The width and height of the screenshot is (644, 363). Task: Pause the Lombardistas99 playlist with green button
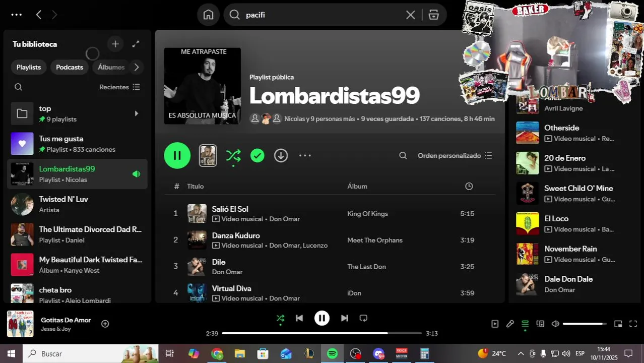[x=177, y=155]
